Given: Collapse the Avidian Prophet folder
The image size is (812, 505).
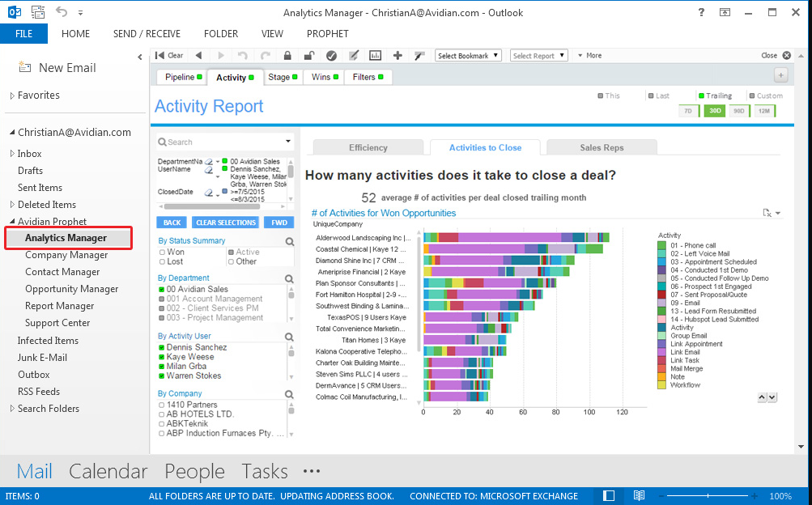Looking at the screenshot, I should 12,221.
